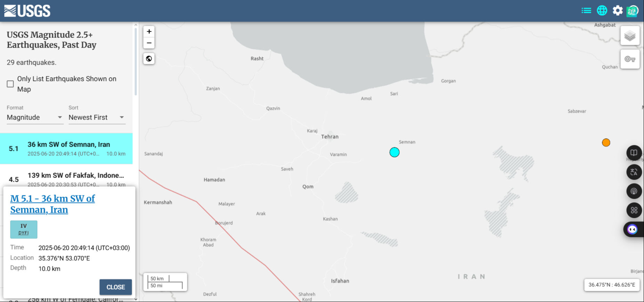
Task: Click the depth value 10.0 km in popup
Action: [49, 269]
